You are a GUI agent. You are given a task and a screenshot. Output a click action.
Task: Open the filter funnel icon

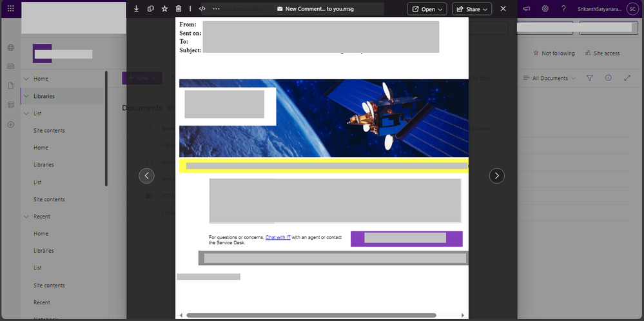(x=590, y=78)
